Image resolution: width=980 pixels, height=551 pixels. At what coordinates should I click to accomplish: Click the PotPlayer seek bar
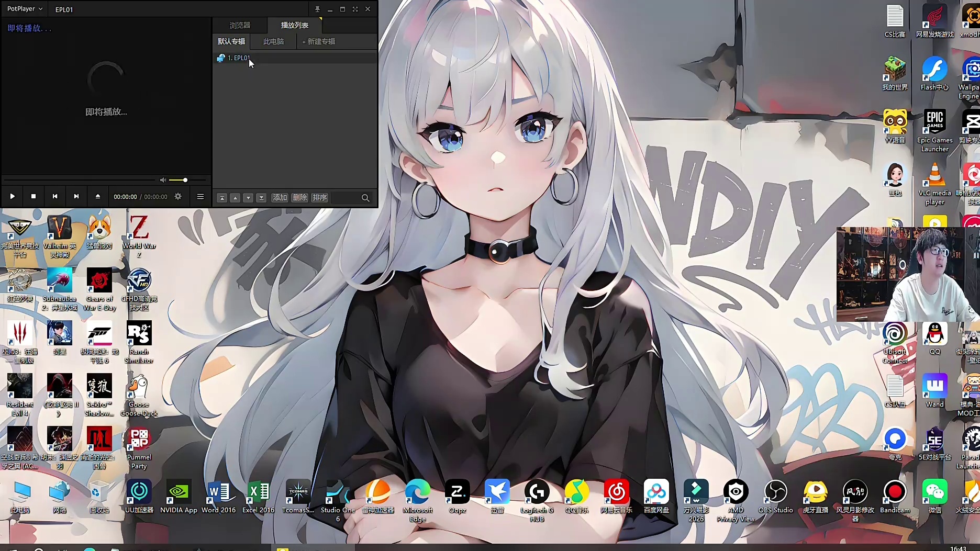(79, 180)
